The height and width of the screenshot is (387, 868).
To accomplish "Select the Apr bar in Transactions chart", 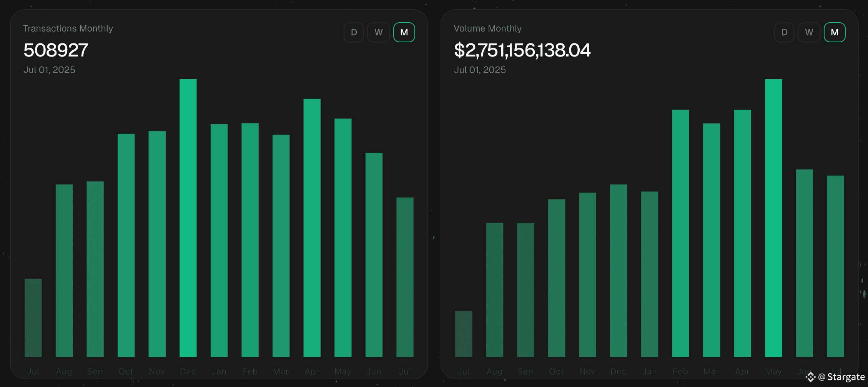I will pos(312,228).
